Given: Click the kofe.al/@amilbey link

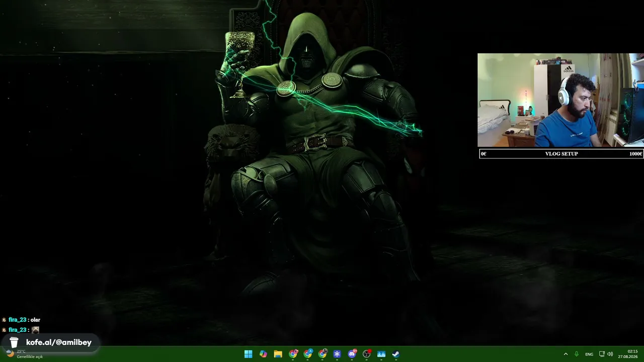Looking at the screenshot, I should tap(59, 342).
